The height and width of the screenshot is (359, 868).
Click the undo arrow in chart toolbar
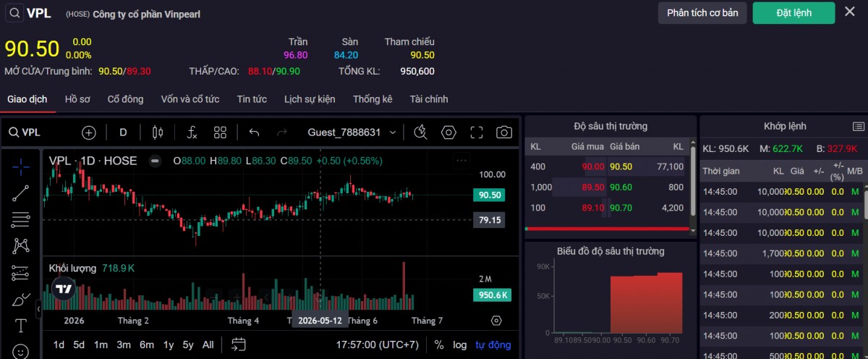pyautogui.click(x=254, y=132)
